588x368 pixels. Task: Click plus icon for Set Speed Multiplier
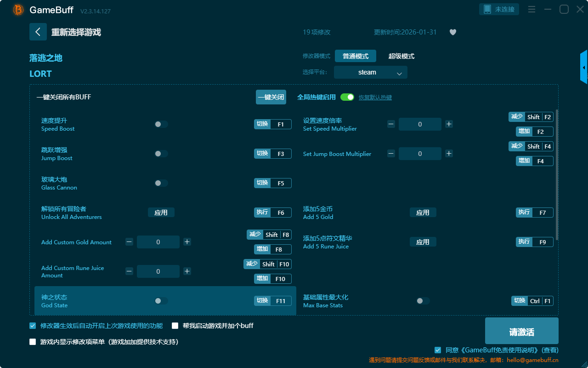[x=449, y=124]
